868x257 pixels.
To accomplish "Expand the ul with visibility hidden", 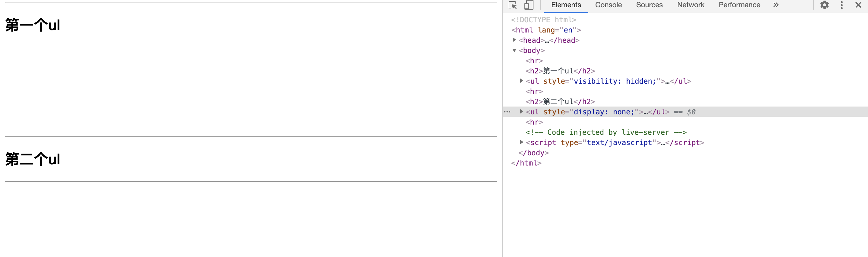I will pos(521,81).
